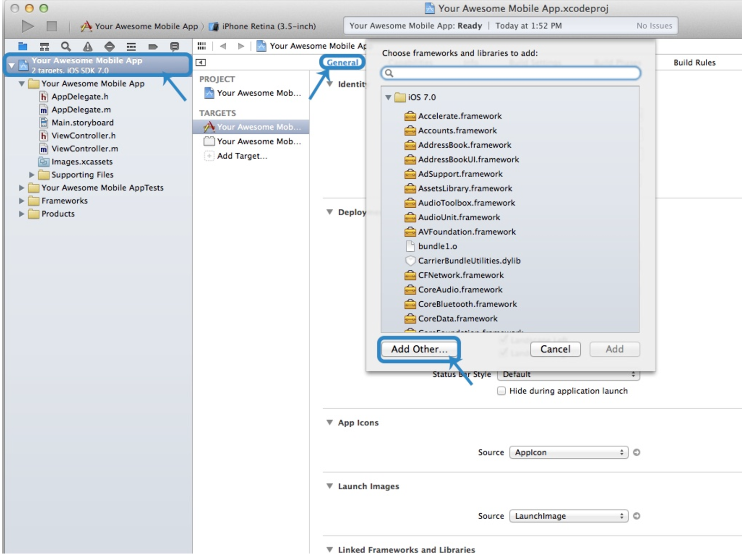Select CoreBluetooth.framework

468,304
